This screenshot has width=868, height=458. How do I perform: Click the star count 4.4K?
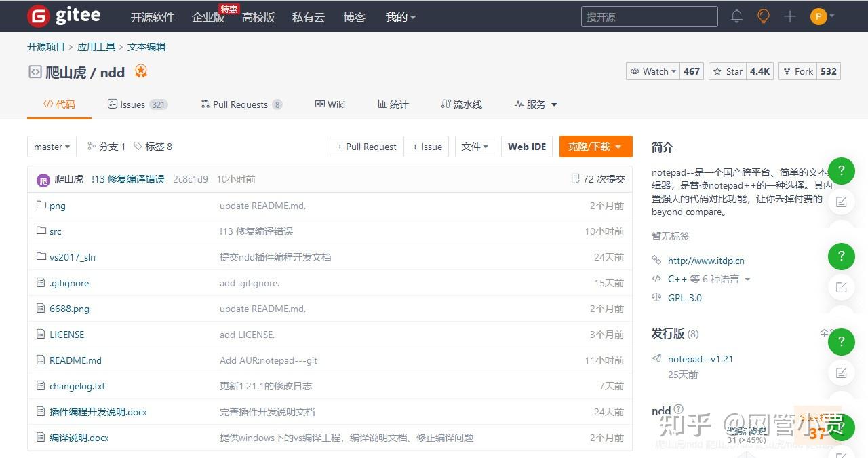click(760, 71)
